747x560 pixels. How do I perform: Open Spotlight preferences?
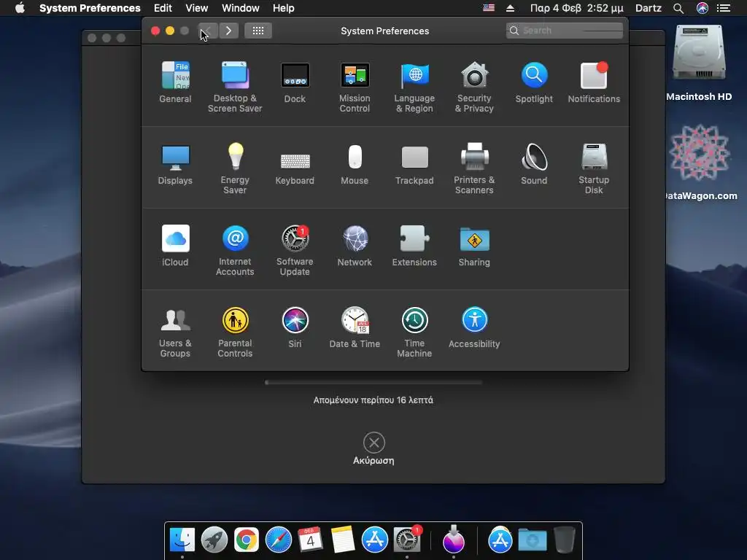pyautogui.click(x=534, y=82)
